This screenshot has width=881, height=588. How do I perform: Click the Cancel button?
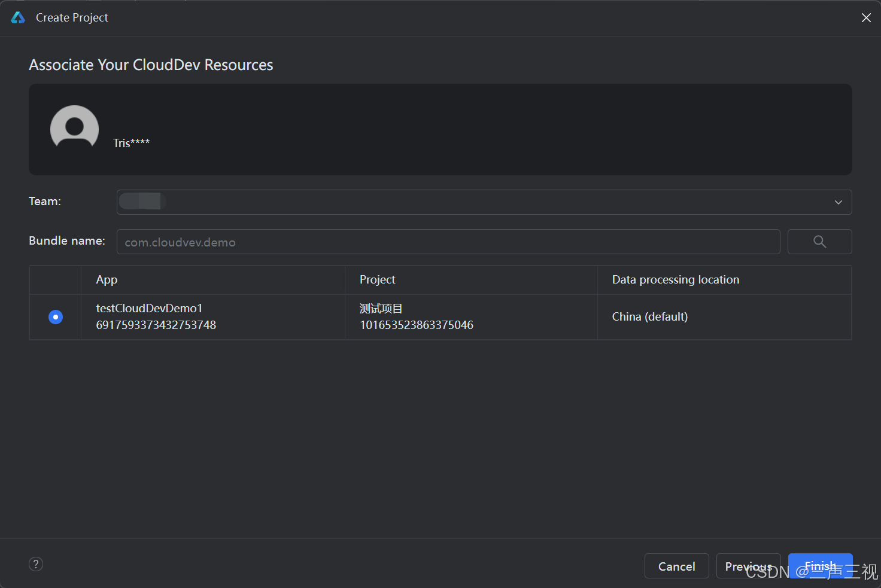point(677,566)
